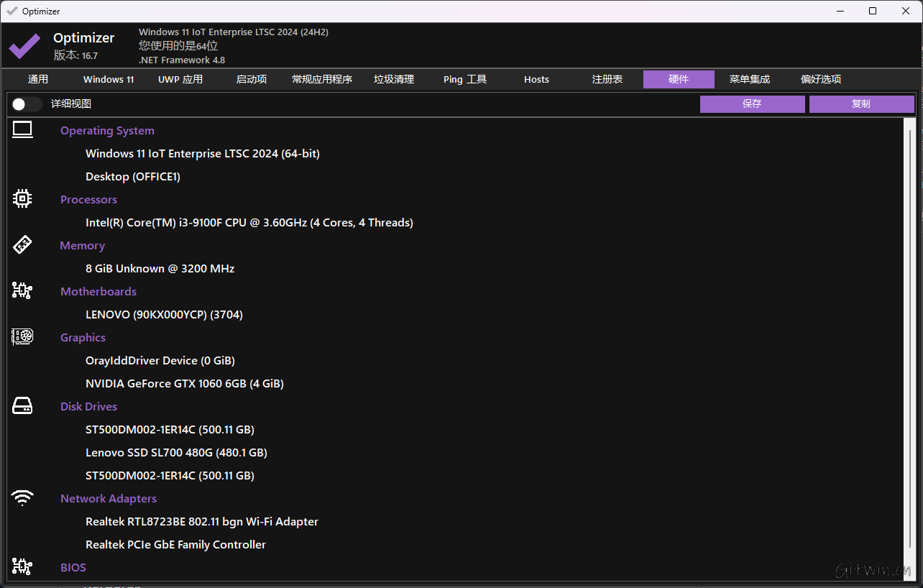Select the Lenovo SSD SL700 480G entry
Image resolution: width=923 pixels, height=588 pixels.
coord(176,452)
